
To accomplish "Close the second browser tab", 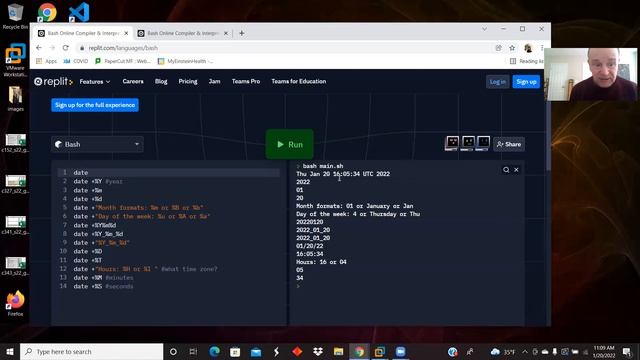I will click(226, 33).
